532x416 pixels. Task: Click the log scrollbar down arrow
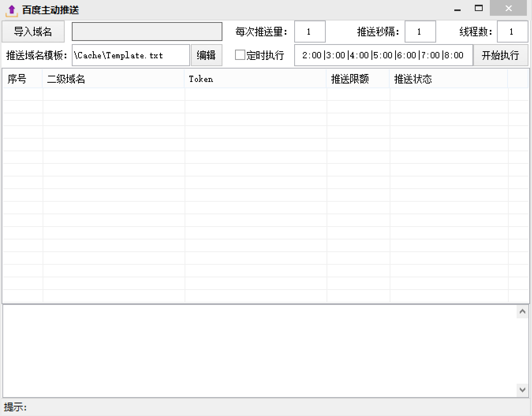523,390
